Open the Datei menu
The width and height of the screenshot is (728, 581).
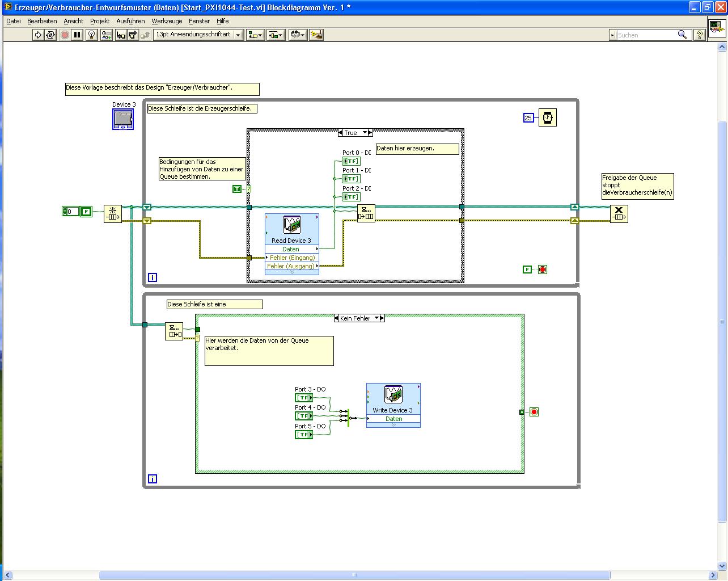pyautogui.click(x=13, y=21)
